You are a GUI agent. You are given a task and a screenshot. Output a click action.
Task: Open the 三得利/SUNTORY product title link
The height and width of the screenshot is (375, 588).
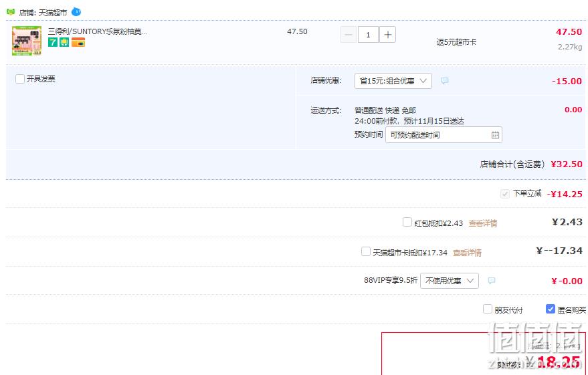[x=98, y=32]
